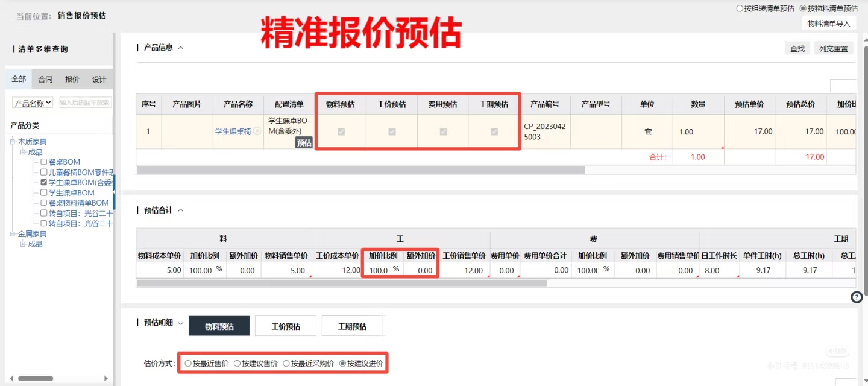Screen dimensions: 868x386
Task: Open the 产品名称 search-type dropdown
Action: click(33, 103)
